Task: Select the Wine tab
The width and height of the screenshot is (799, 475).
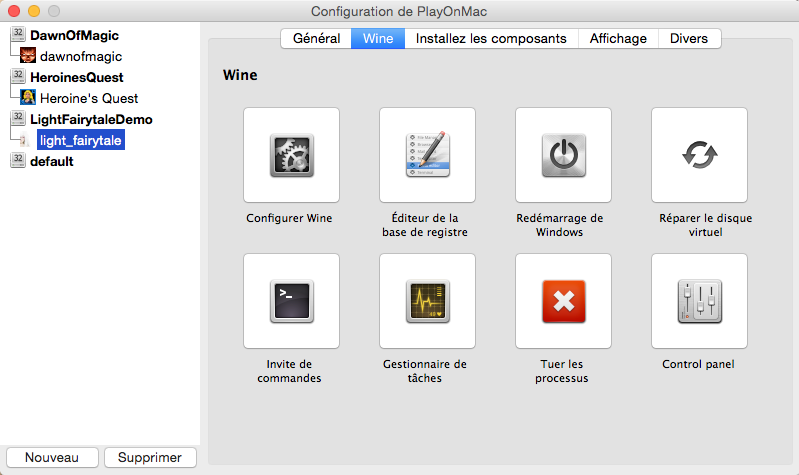Action: coord(378,39)
